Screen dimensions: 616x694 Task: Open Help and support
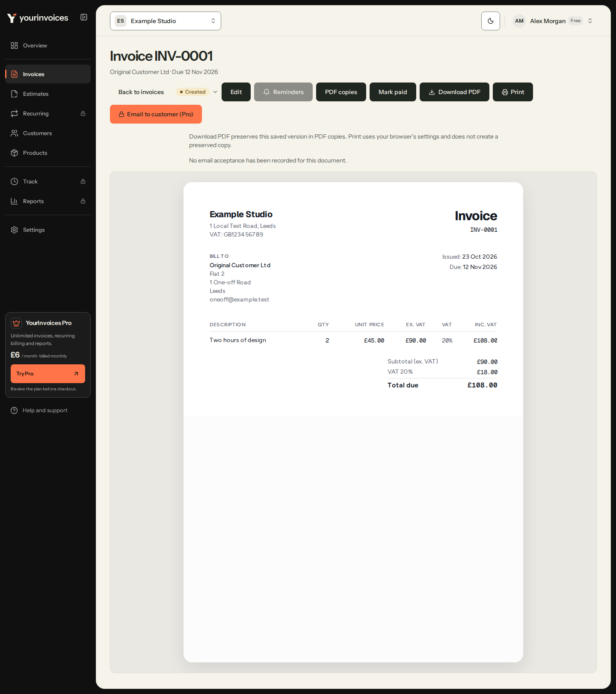(48, 410)
